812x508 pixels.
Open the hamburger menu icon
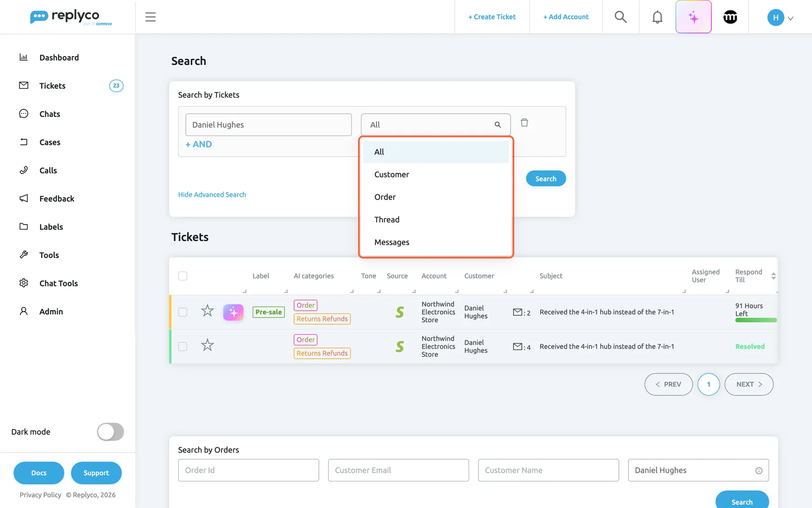pyautogui.click(x=150, y=17)
